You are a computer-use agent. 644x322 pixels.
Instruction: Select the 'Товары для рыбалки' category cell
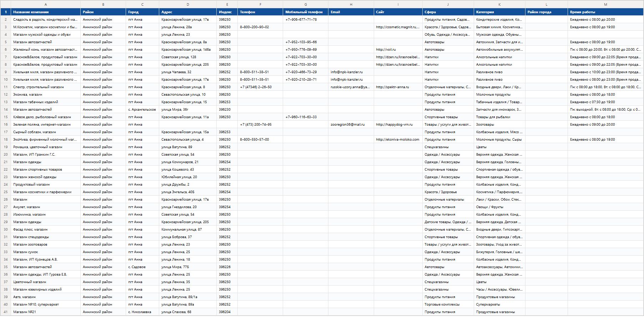pos(499,117)
